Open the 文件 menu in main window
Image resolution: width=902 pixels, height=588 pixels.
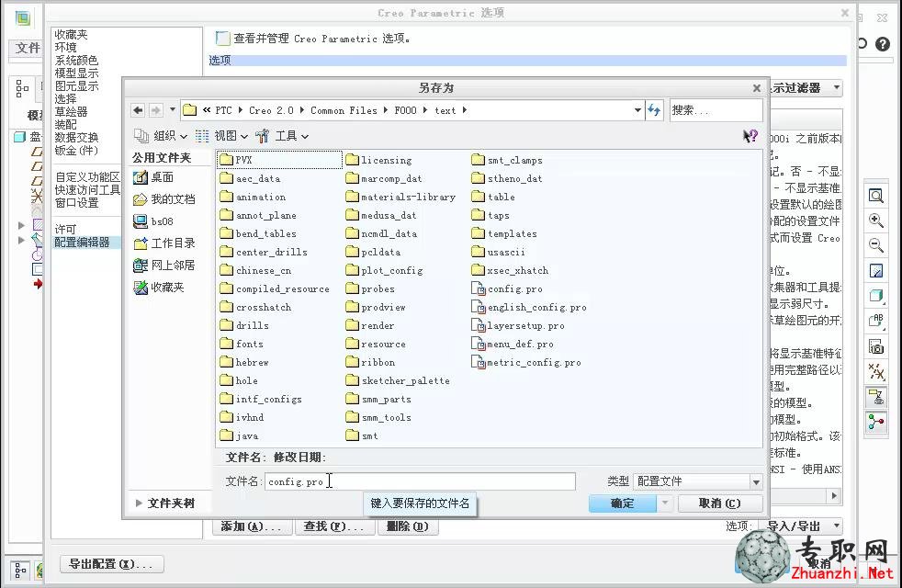(27, 48)
